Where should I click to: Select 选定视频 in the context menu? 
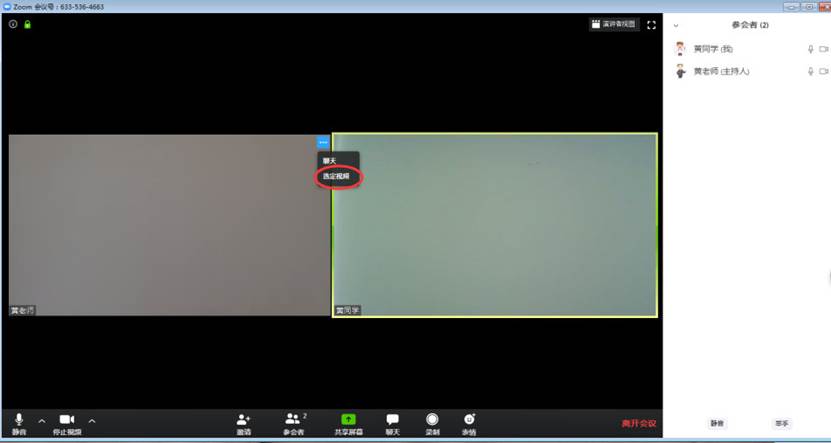337,177
